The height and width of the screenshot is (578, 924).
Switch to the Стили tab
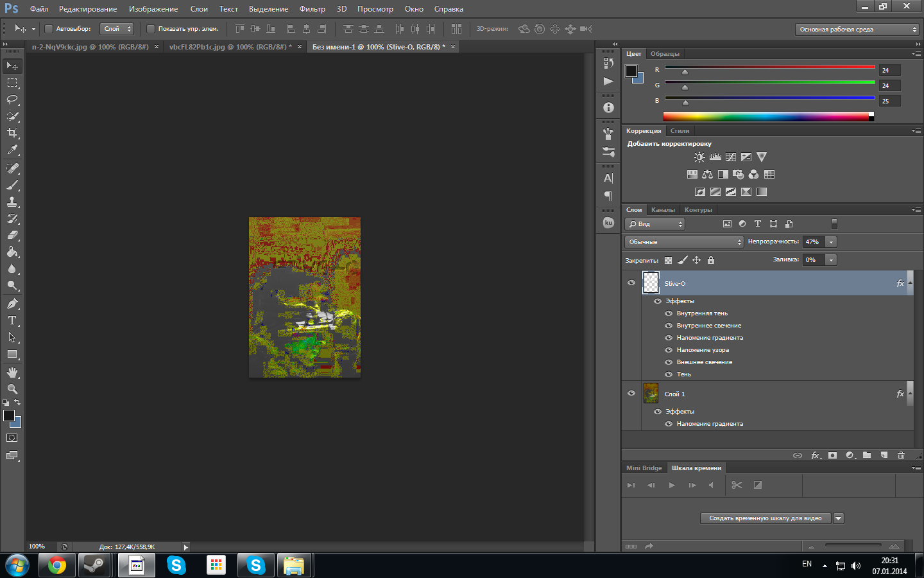click(x=680, y=131)
